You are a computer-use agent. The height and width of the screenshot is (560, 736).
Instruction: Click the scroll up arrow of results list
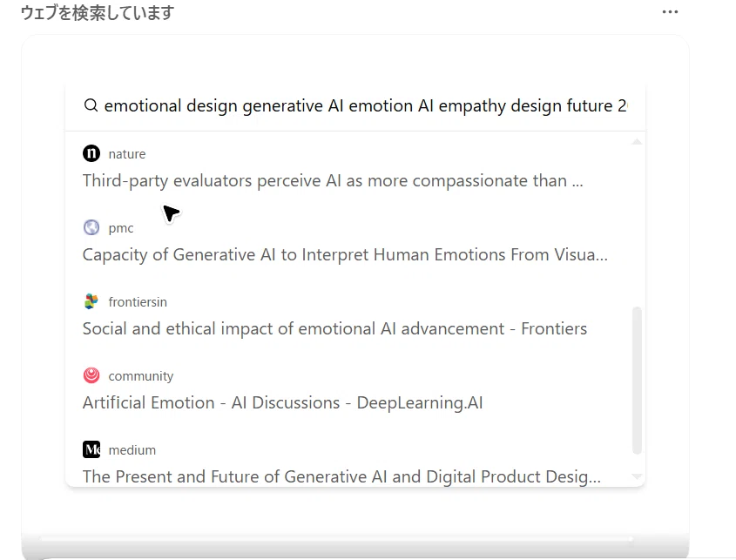pos(637,141)
